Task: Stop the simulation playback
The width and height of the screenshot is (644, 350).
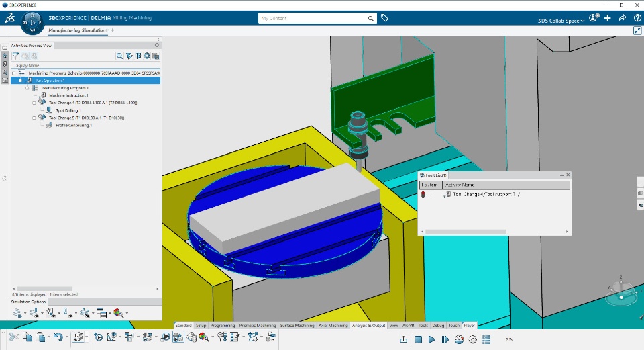Action: point(419,339)
